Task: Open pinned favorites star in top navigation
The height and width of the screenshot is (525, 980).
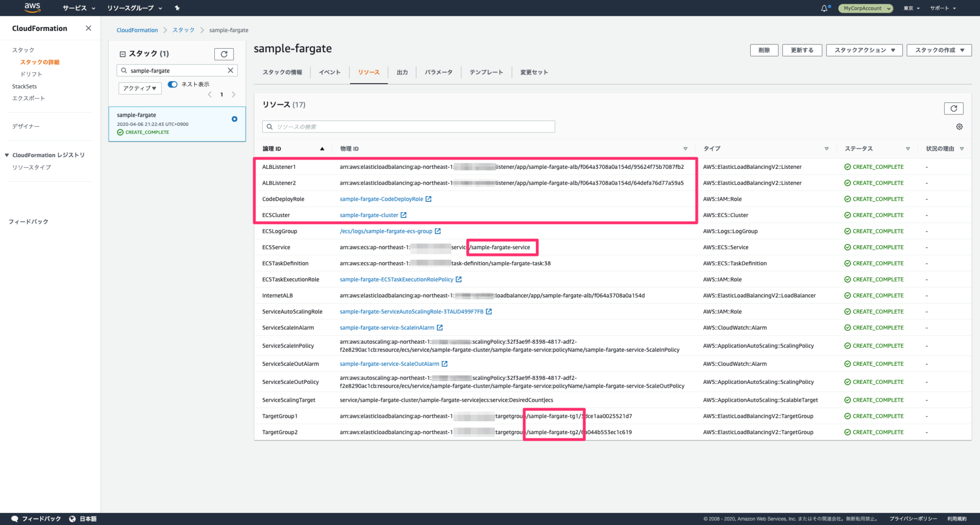Action: (177, 8)
